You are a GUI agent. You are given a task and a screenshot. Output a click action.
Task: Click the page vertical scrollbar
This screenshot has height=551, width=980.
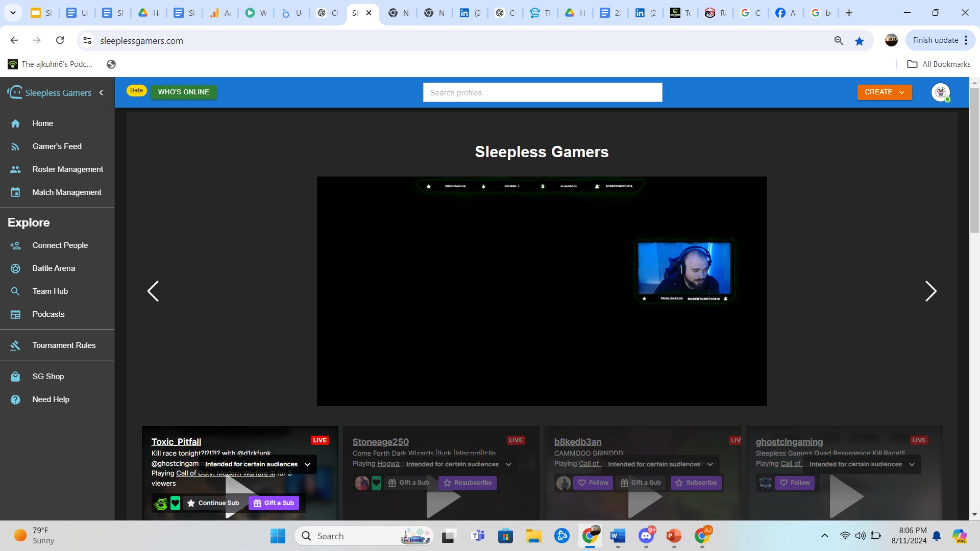(x=974, y=159)
